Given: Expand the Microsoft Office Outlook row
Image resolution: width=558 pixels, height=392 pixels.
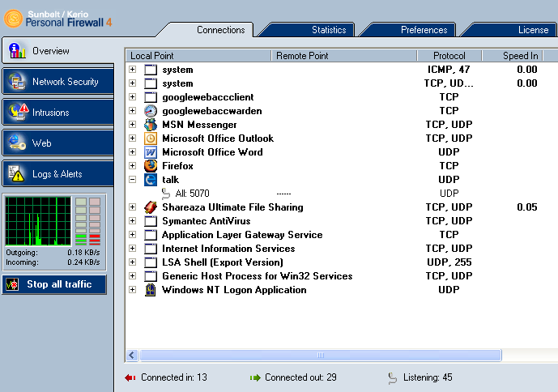Looking at the screenshot, I should [132, 138].
